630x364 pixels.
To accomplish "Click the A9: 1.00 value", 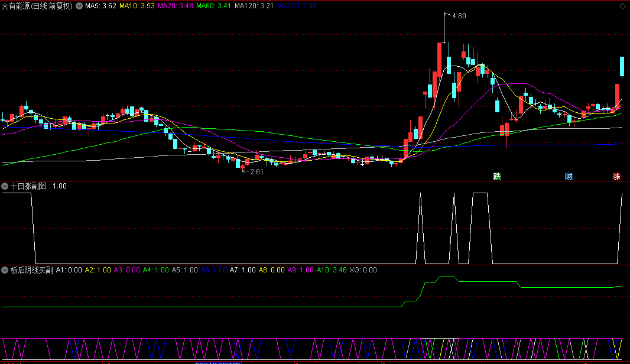I will (301, 270).
